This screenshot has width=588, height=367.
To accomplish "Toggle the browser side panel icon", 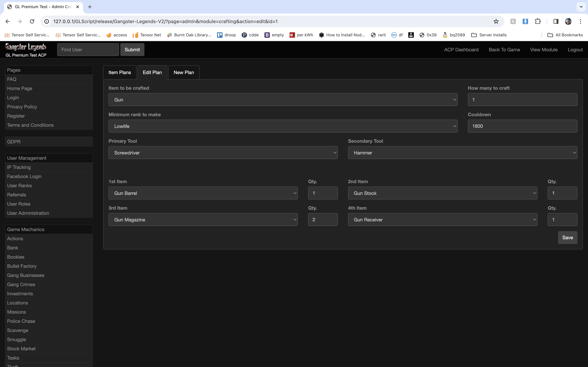I will pos(556,21).
